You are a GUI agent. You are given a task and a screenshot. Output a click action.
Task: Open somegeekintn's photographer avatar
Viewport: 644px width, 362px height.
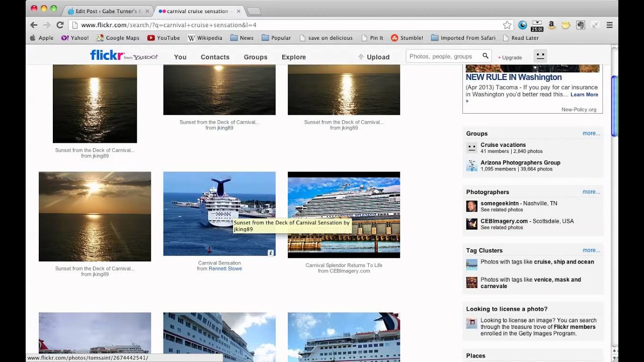[x=471, y=206]
